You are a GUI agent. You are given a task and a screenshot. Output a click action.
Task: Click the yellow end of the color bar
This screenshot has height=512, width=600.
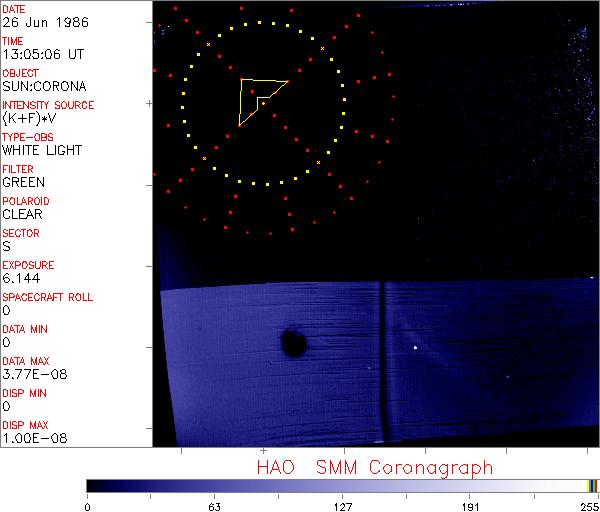[591, 485]
